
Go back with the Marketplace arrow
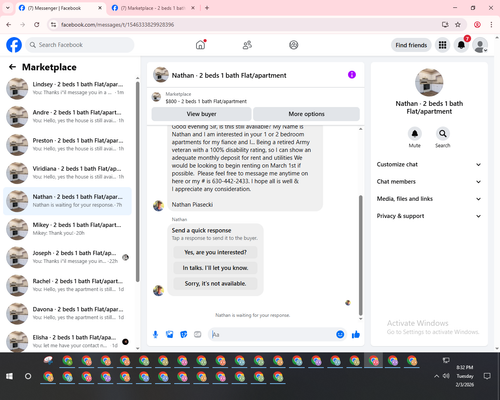12,67
